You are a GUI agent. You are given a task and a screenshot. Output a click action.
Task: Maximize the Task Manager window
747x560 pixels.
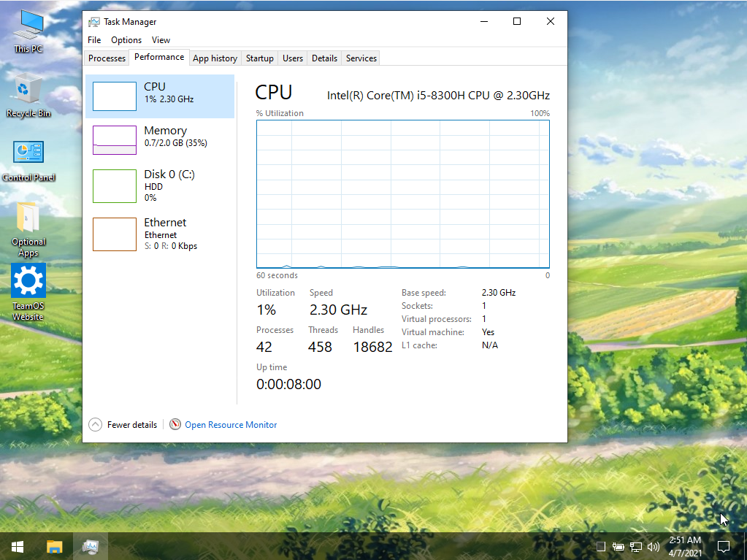click(517, 21)
